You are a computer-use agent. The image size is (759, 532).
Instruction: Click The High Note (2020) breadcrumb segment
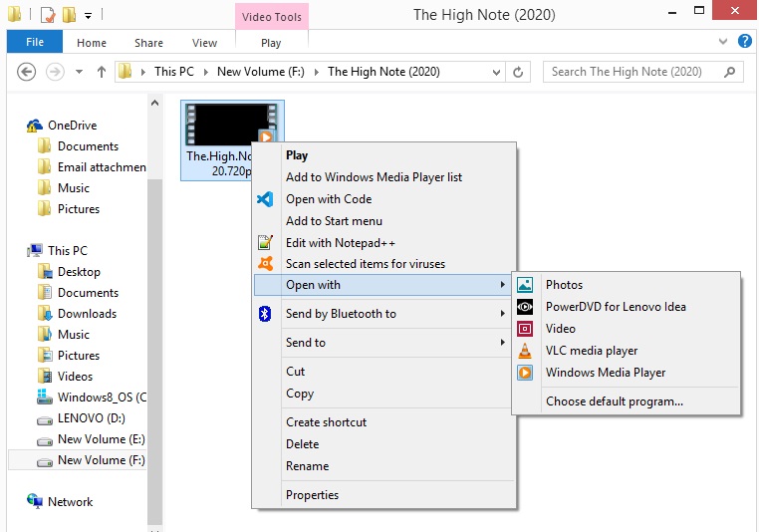tap(383, 72)
